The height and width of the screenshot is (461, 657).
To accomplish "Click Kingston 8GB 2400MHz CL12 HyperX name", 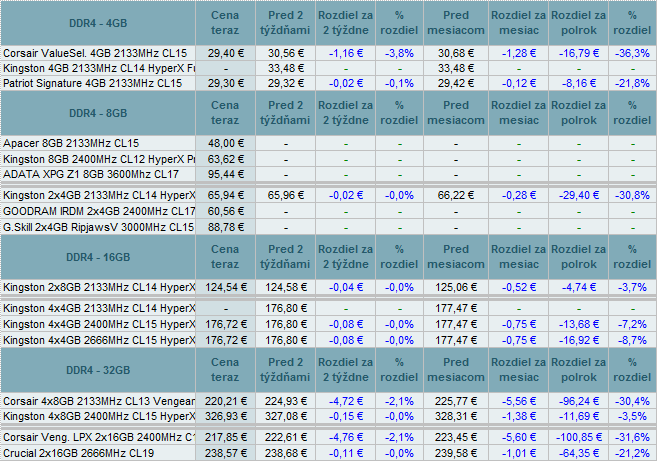I will (99, 159).
